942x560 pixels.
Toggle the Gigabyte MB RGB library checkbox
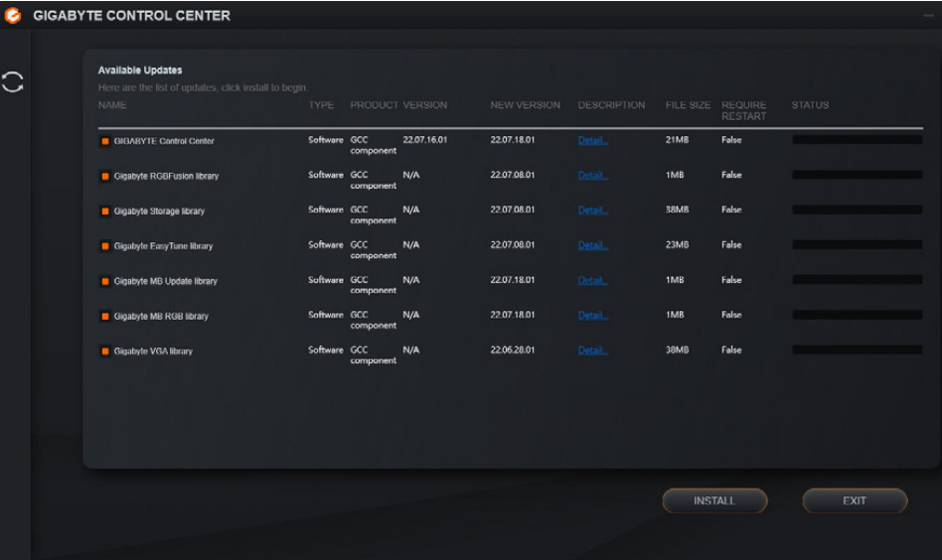[x=104, y=317]
